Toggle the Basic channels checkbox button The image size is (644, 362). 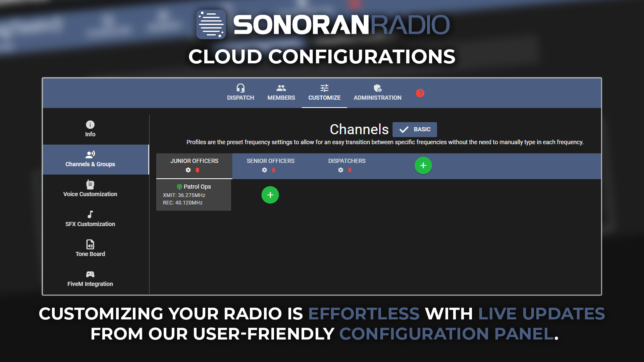click(x=415, y=129)
